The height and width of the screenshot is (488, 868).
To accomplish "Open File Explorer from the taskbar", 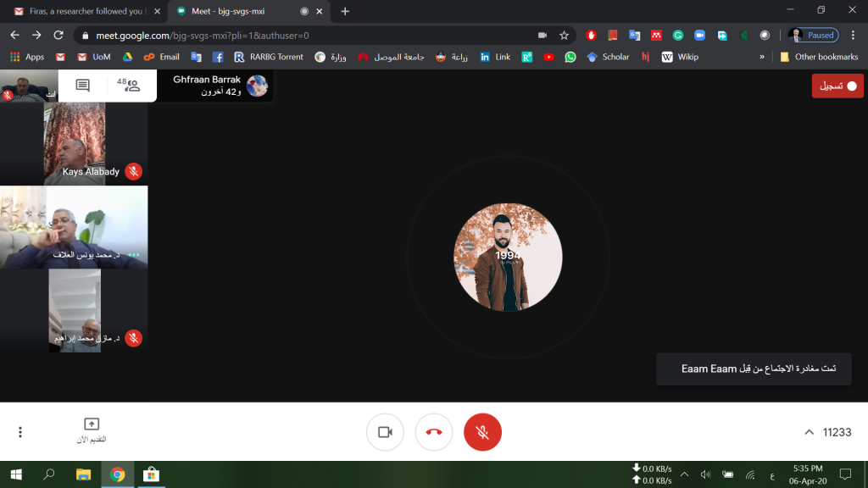I will (83, 474).
